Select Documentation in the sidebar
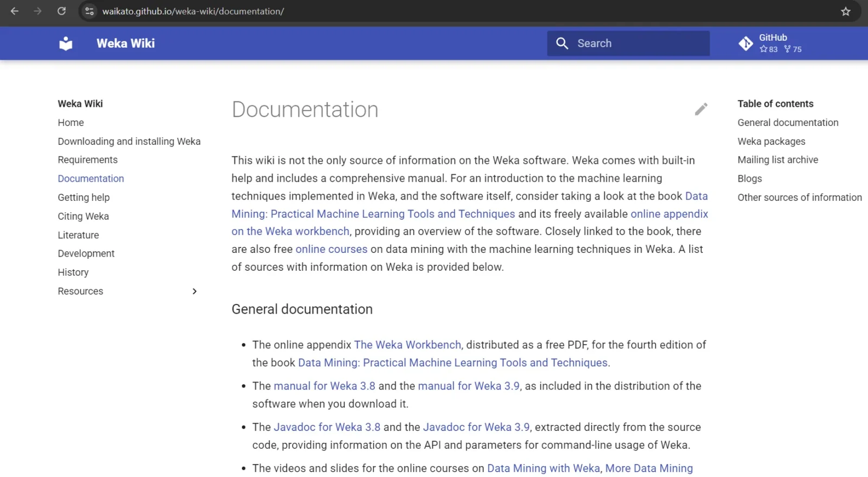Viewport: 868px width, 477px height. [91, 179]
